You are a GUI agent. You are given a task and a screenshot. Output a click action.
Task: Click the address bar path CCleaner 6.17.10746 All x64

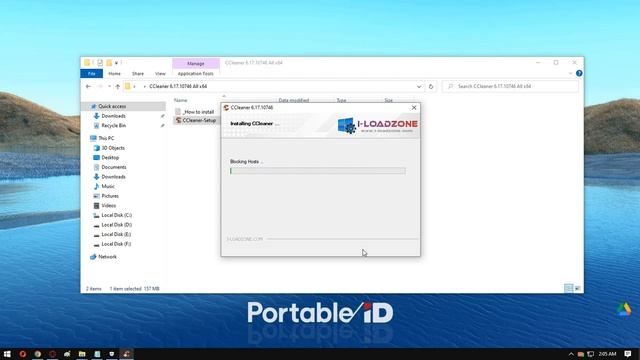pos(178,87)
